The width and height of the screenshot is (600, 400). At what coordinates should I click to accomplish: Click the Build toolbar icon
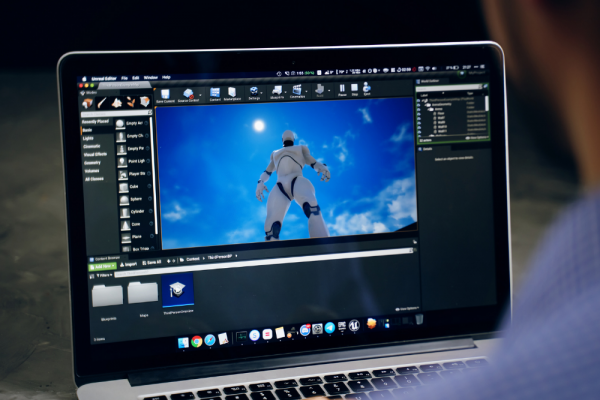coord(320,90)
